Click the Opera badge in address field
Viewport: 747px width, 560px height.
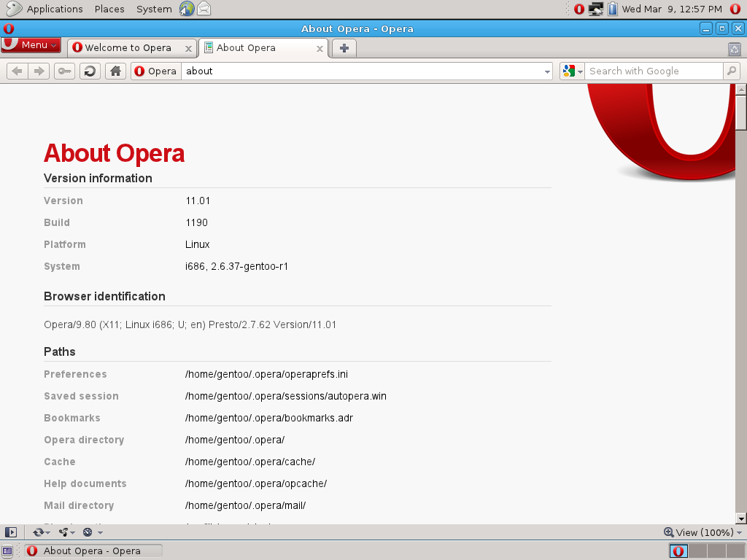pyautogui.click(x=155, y=71)
